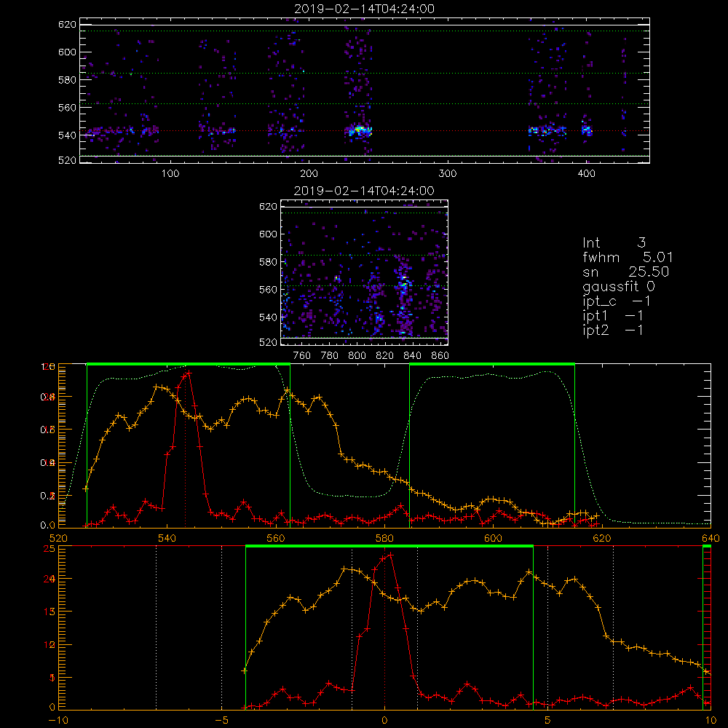Viewport: 728px width, 728px height.
Task: Select the 'ipt1 -1' readout text
Action: [613, 316]
